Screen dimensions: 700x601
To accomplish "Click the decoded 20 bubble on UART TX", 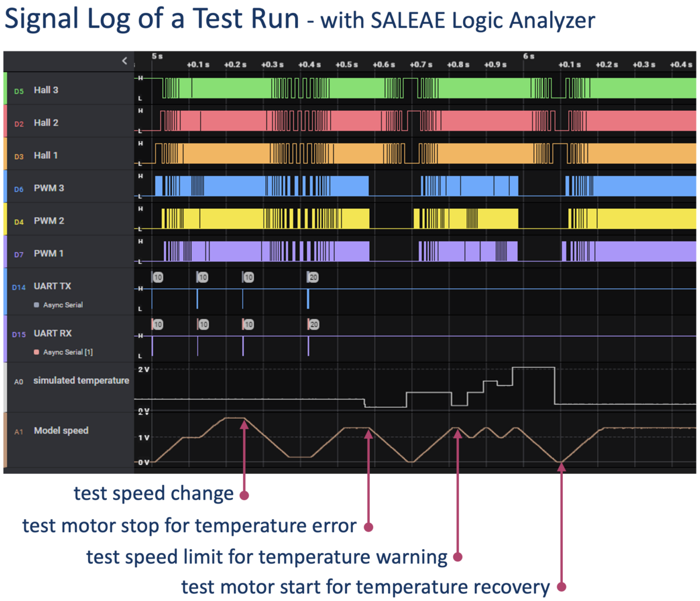I will click(x=313, y=277).
